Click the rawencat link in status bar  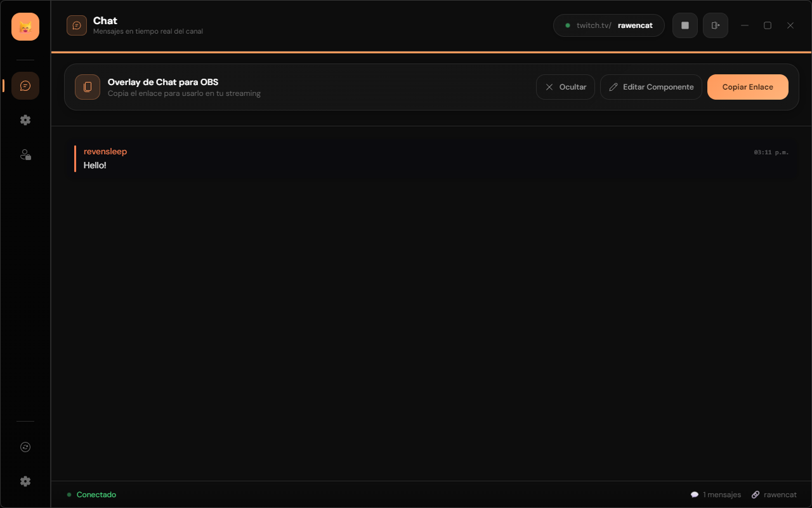pyautogui.click(x=774, y=495)
